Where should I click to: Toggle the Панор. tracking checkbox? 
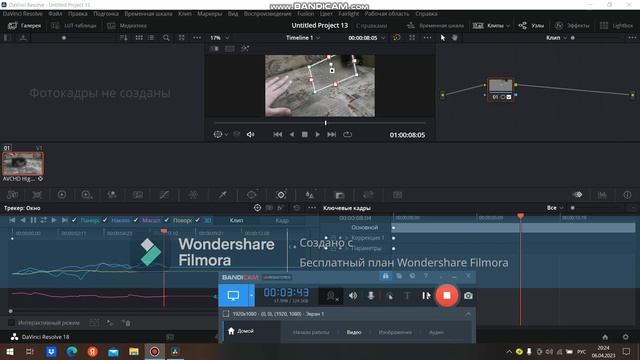pyautogui.click(x=74, y=220)
